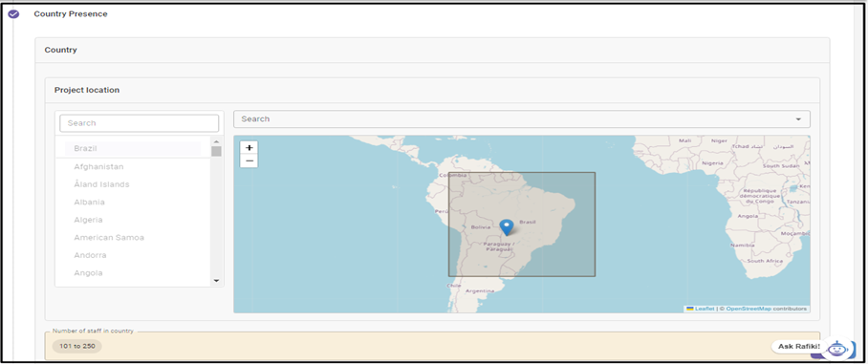868x364 pixels.
Task: Open the Ask Rafiki robot chat icon
Action: 837,348
